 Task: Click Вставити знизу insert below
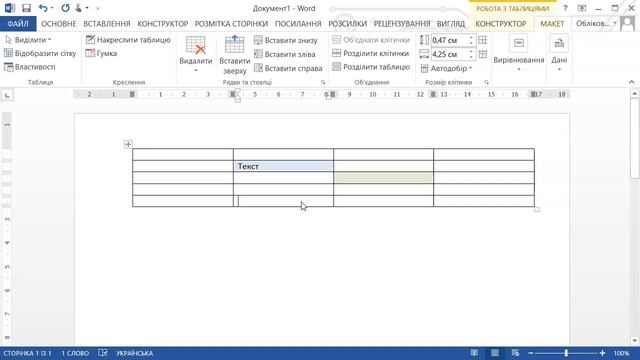[x=285, y=40]
